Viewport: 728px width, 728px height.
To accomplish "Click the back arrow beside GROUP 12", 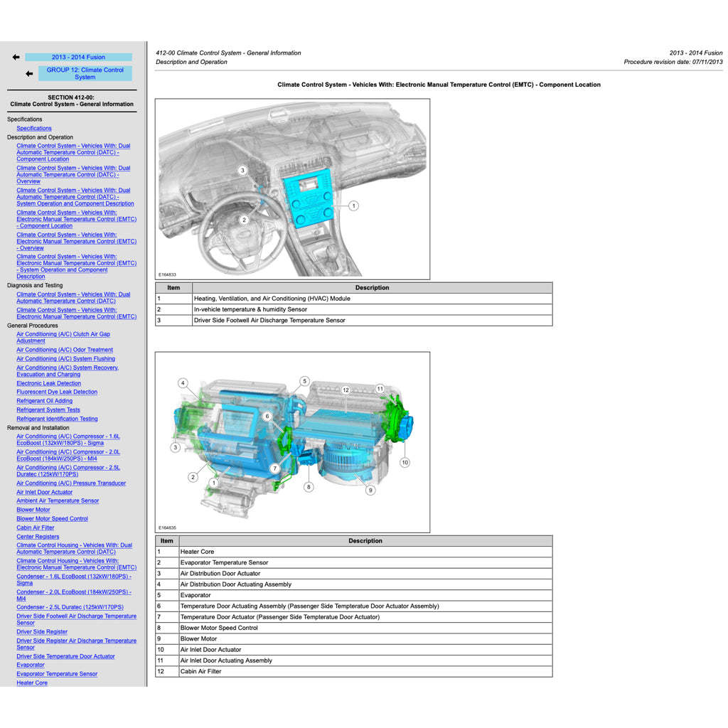I will coord(28,73).
